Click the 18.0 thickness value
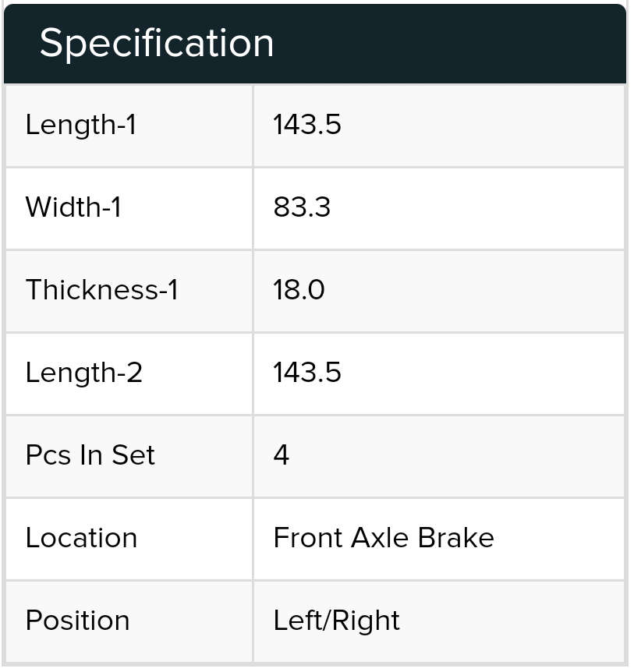634x672 pixels. coord(299,290)
